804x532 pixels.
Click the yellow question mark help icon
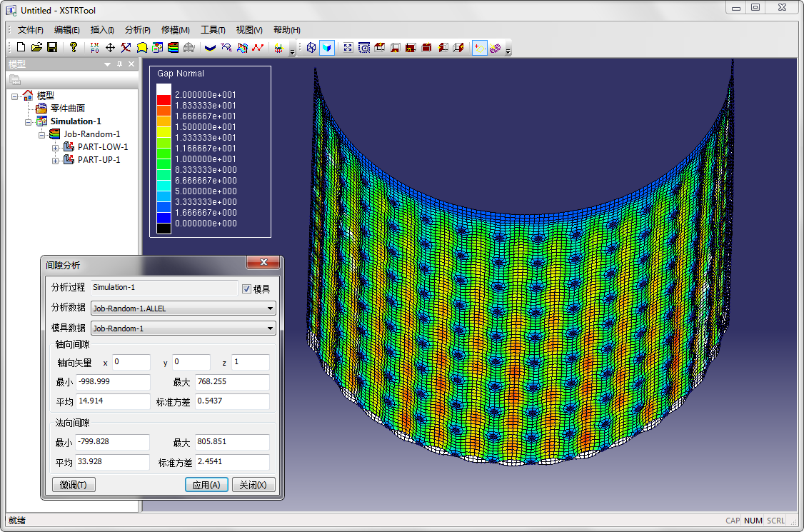(73, 48)
